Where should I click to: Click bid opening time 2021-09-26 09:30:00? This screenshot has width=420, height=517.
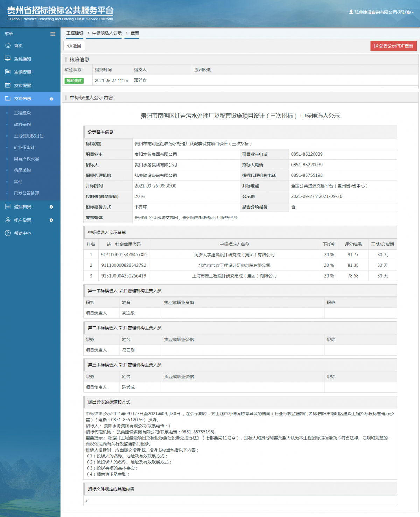[x=155, y=186]
